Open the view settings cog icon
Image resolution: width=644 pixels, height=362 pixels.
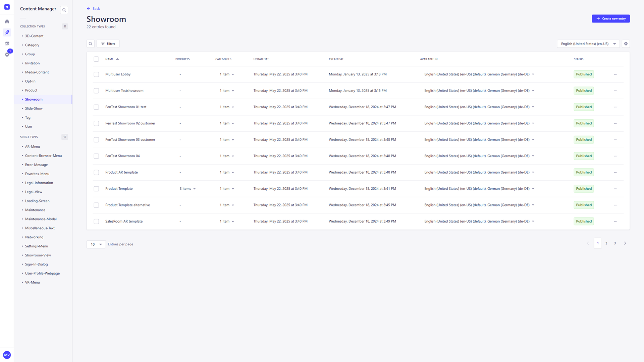point(626,44)
